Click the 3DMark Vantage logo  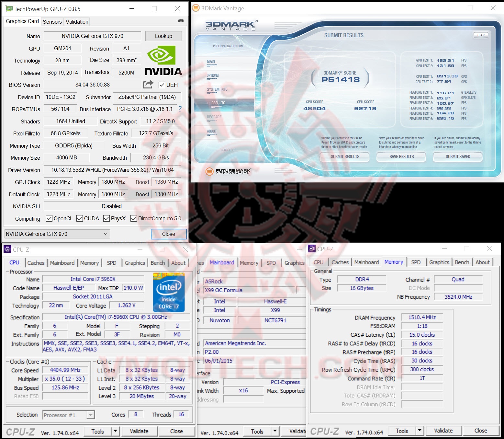click(231, 25)
